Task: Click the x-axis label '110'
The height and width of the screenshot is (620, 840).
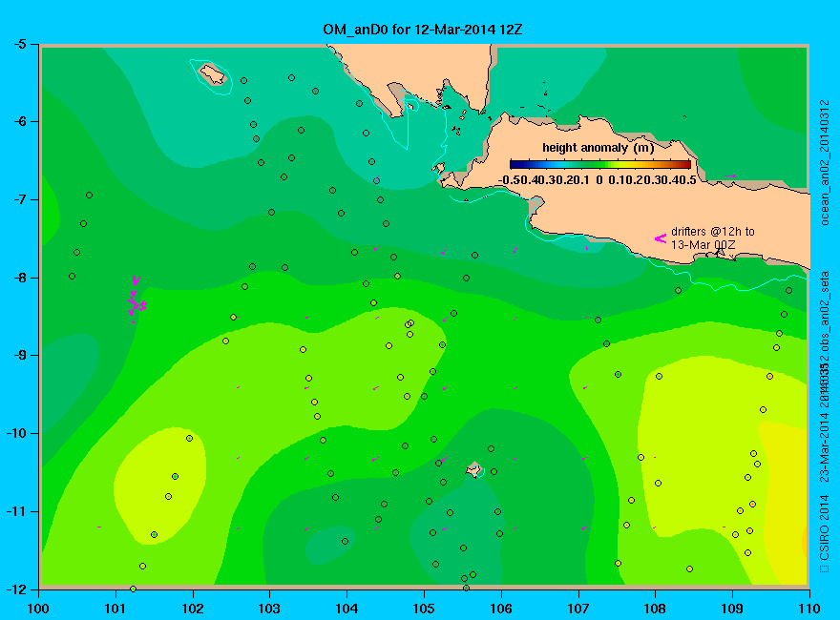Action: tap(809, 609)
